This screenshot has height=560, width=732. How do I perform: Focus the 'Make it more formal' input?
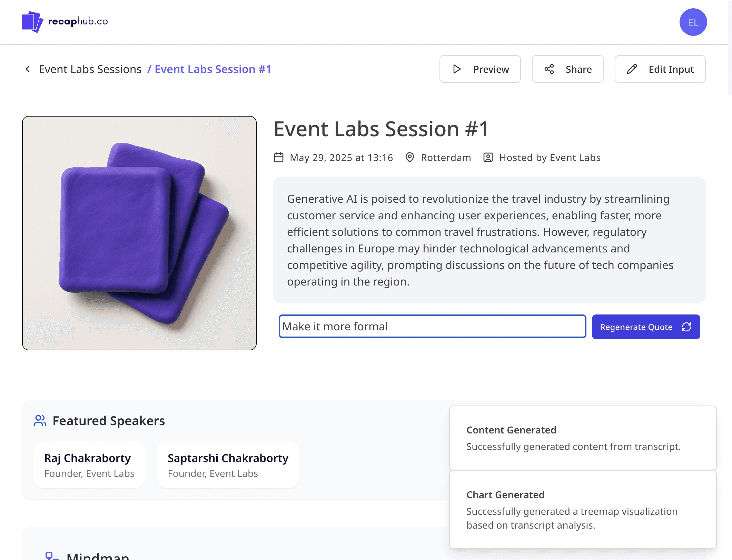click(432, 326)
